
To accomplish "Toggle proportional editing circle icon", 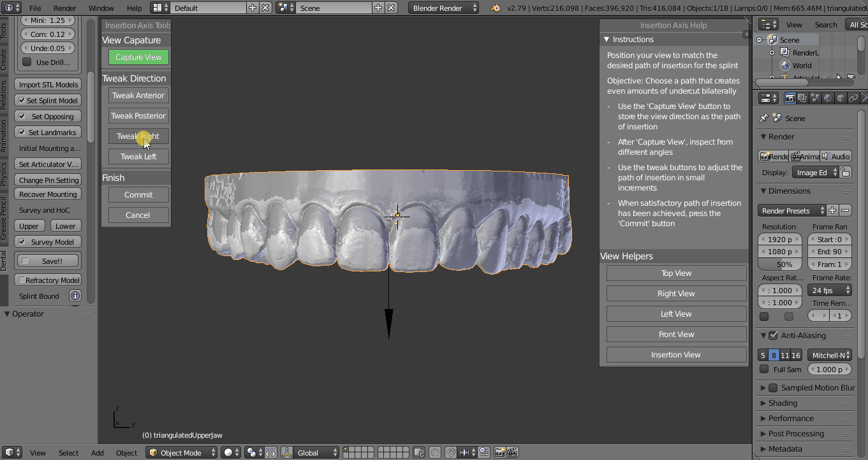I will click(x=435, y=452).
